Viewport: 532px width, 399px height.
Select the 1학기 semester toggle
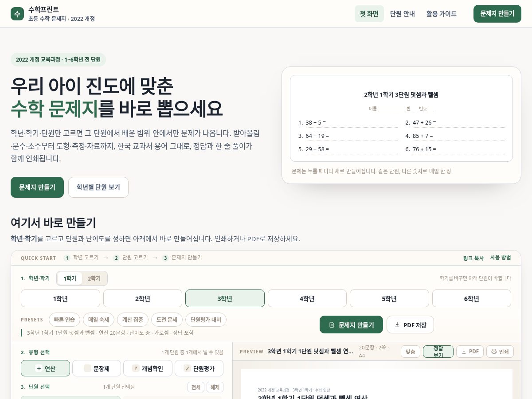pos(70,278)
